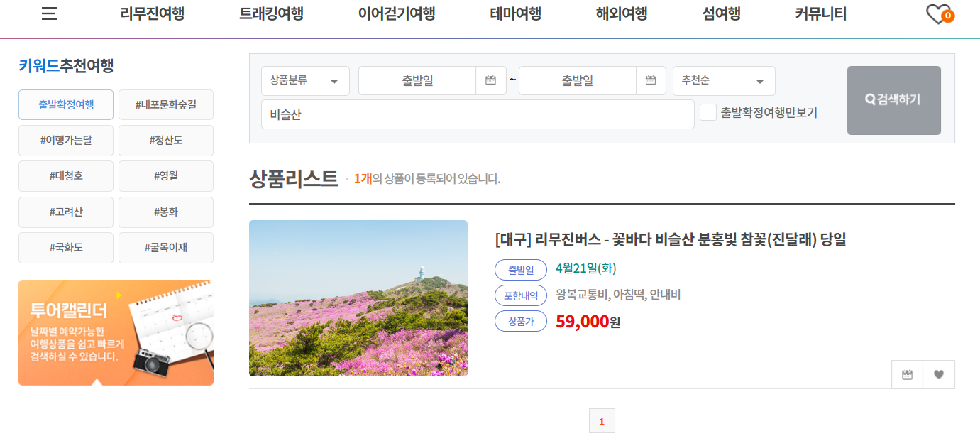The width and height of the screenshot is (980, 441).
Task: Open the wishlist heart icon in the header
Action: [x=937, y=14]
